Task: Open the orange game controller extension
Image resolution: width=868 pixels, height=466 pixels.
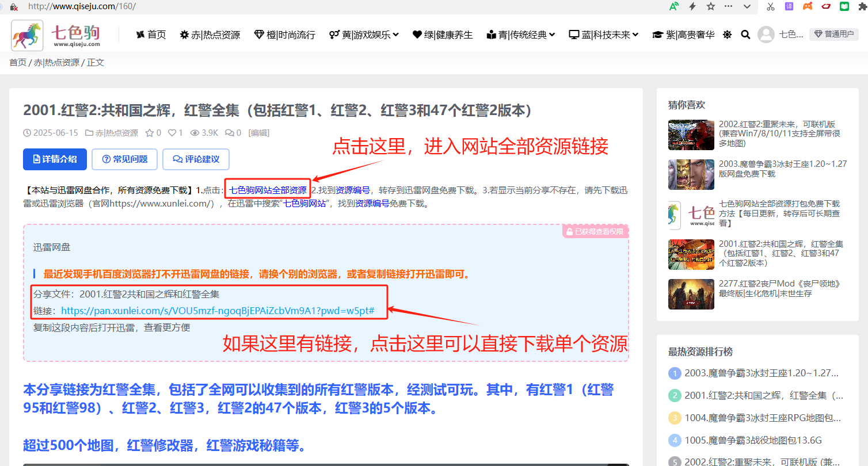Action: pos(808,6)
